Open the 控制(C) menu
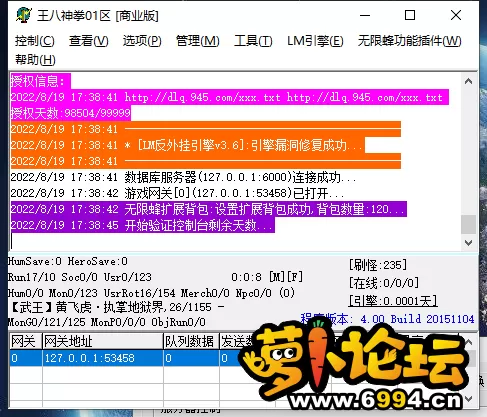The height and width of the screenshot is (417, 487). tap(35, 41)
